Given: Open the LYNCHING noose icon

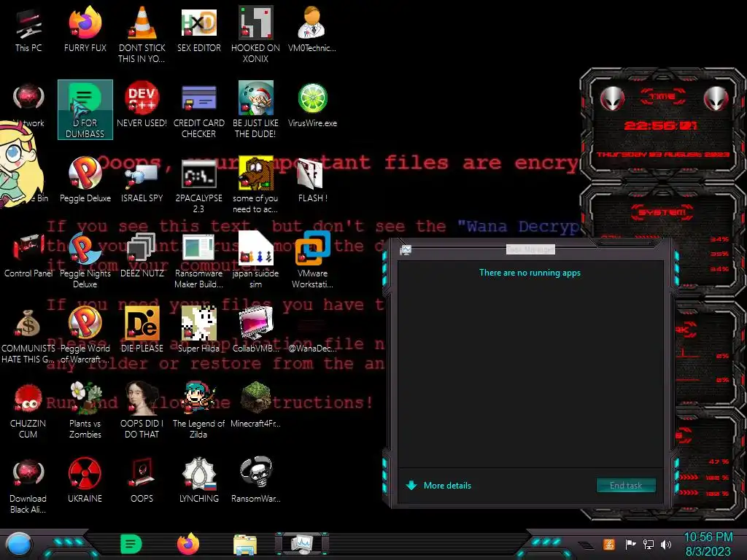Looking at the screenshot, I should (198, 480).
